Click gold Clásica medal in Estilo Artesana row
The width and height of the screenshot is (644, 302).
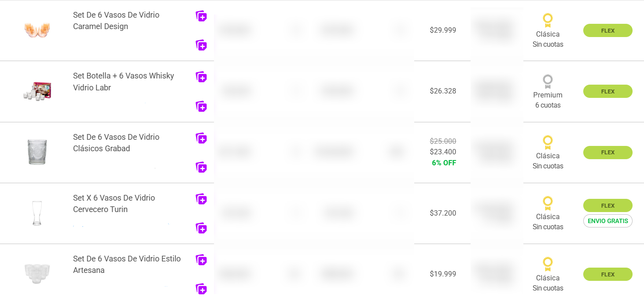click(x=548, y=264)
